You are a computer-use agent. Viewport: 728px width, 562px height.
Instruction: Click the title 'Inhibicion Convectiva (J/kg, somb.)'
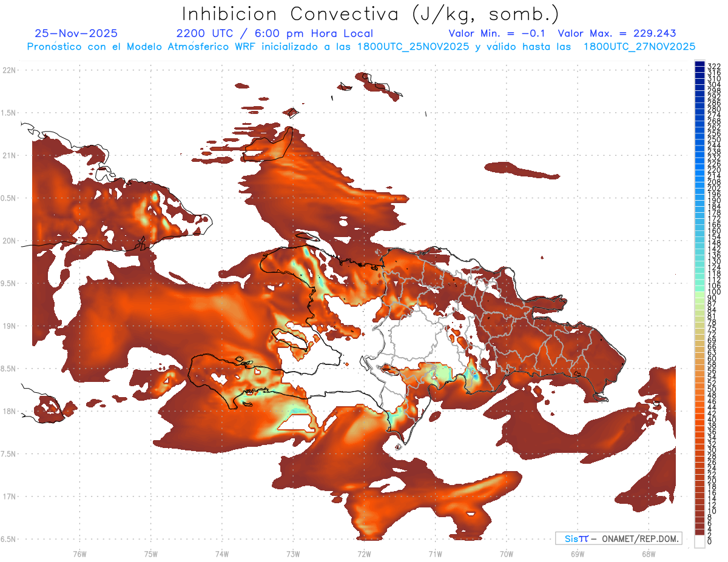[371, 14]
